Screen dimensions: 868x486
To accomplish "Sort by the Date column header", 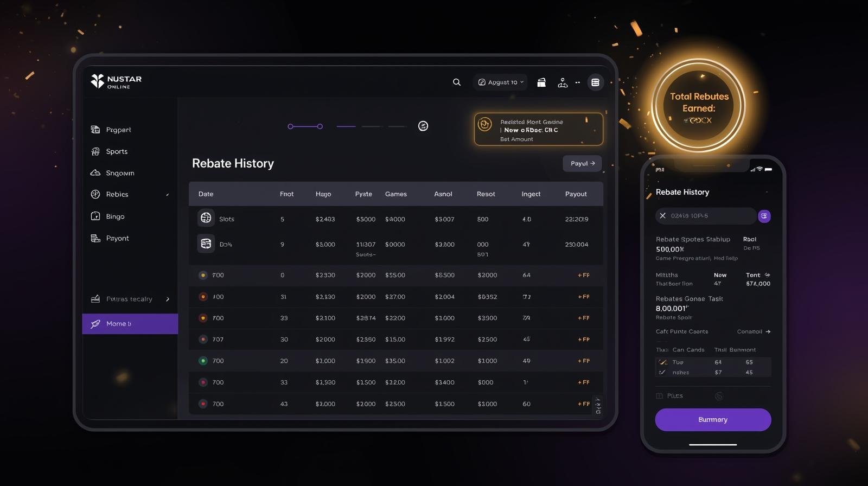I will (x=206, y=194).
